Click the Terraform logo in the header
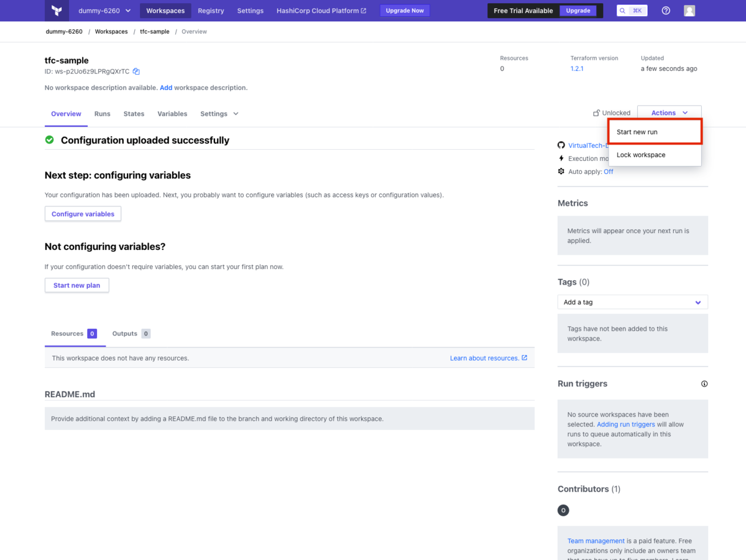746x560 pixels. coord(57,11)
